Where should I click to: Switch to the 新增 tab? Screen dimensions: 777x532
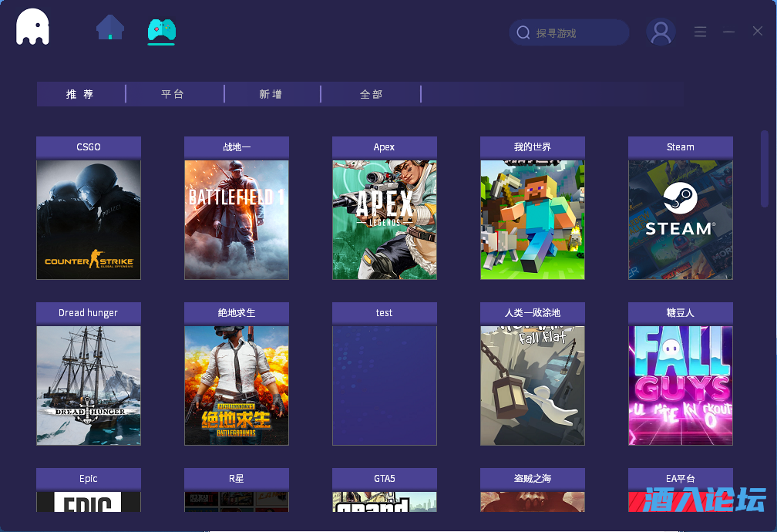(271, 94)
